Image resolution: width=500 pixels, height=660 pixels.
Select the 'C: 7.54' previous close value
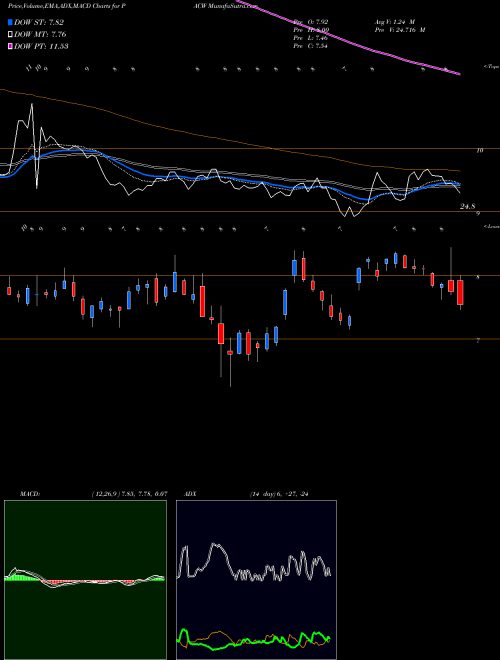[318, 46]
